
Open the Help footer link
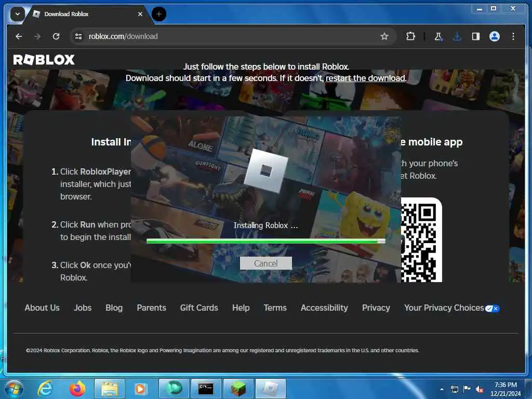[x=241, y=308]
